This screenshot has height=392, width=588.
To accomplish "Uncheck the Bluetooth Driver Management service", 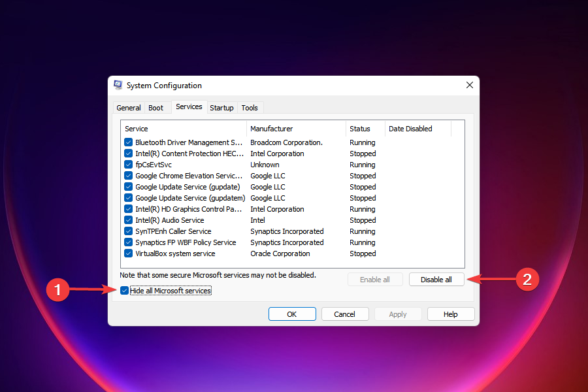I will 128,142.
